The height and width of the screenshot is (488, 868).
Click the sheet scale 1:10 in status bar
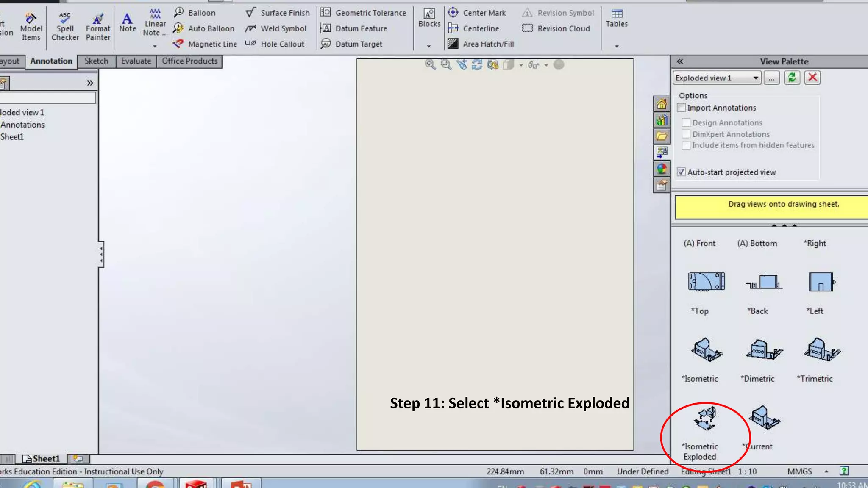747,471
